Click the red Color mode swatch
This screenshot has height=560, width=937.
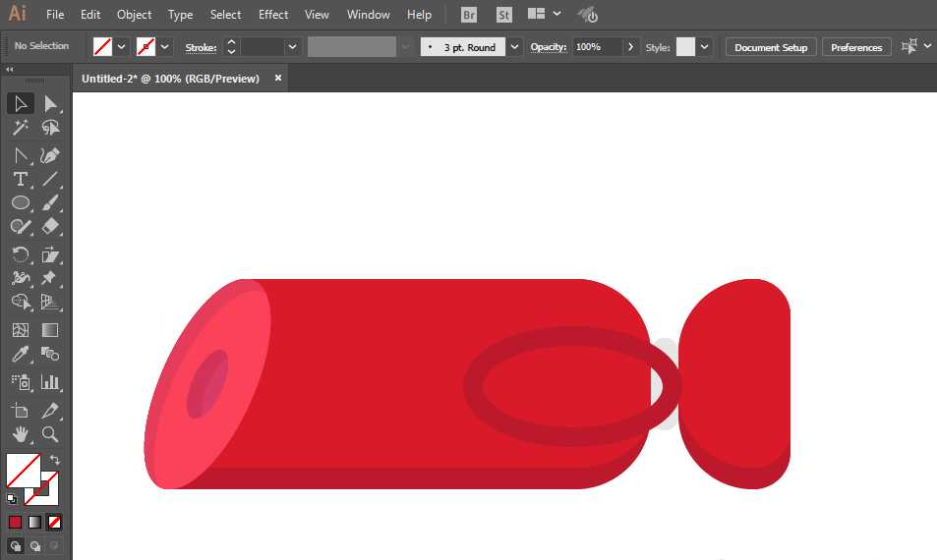coord(15,523)
